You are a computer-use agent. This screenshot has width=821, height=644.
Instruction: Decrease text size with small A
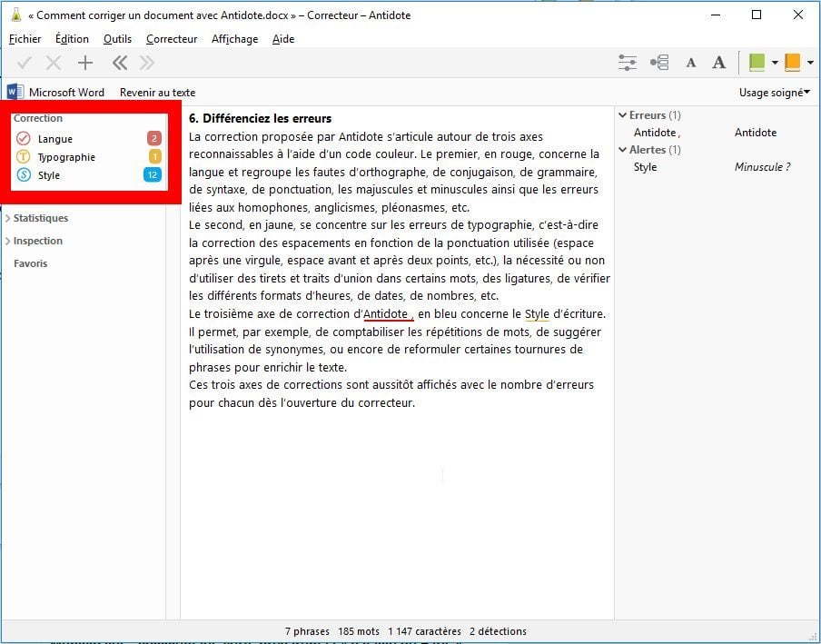[x=691, y=64]
